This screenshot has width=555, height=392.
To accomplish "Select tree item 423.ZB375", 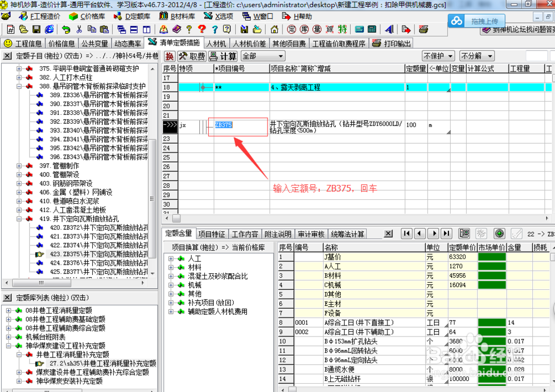I will (x=99, y=254).
